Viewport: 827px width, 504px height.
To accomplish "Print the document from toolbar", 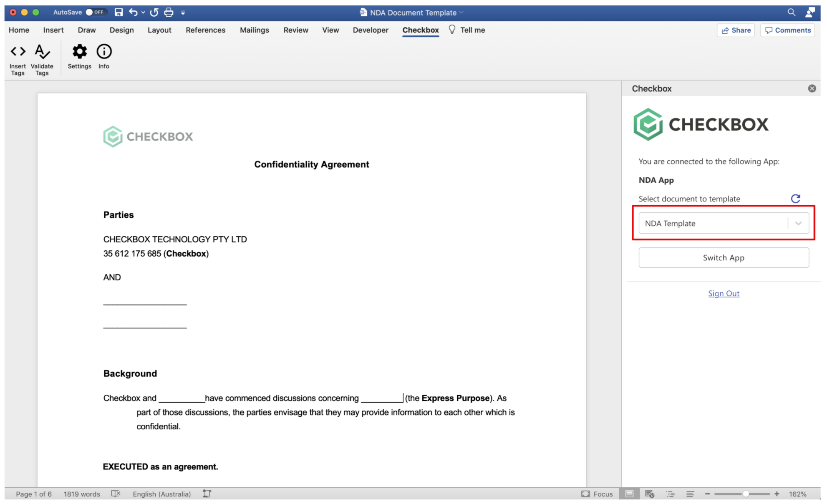I will click(169, 12).
